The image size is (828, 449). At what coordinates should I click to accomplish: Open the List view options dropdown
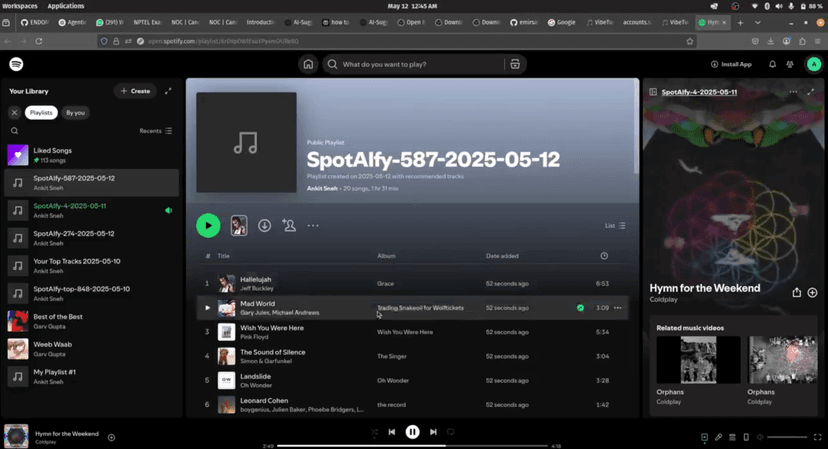pyautogui.click(x=615, y=226)
